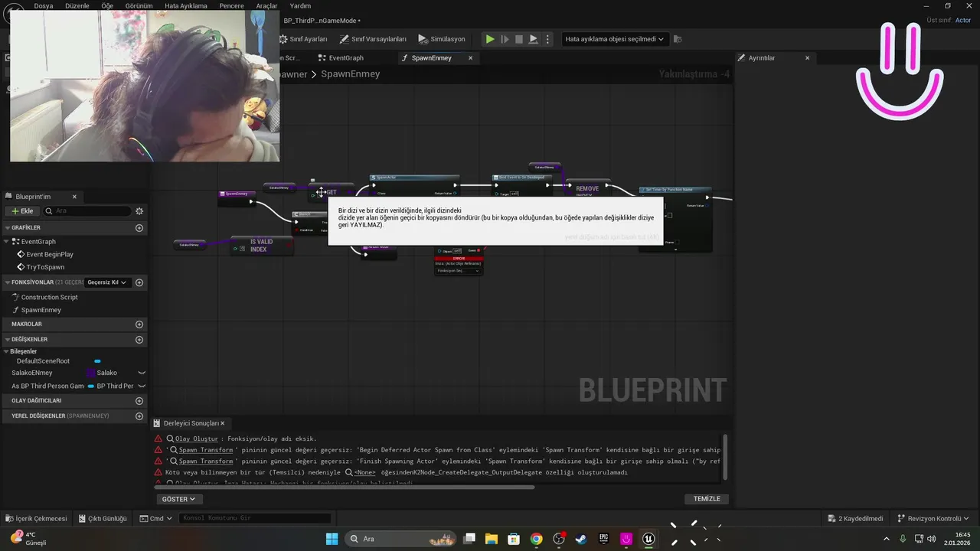Open İçerik Çekmecesi content drawer
The image size is (980, 551).
(36, 519)
